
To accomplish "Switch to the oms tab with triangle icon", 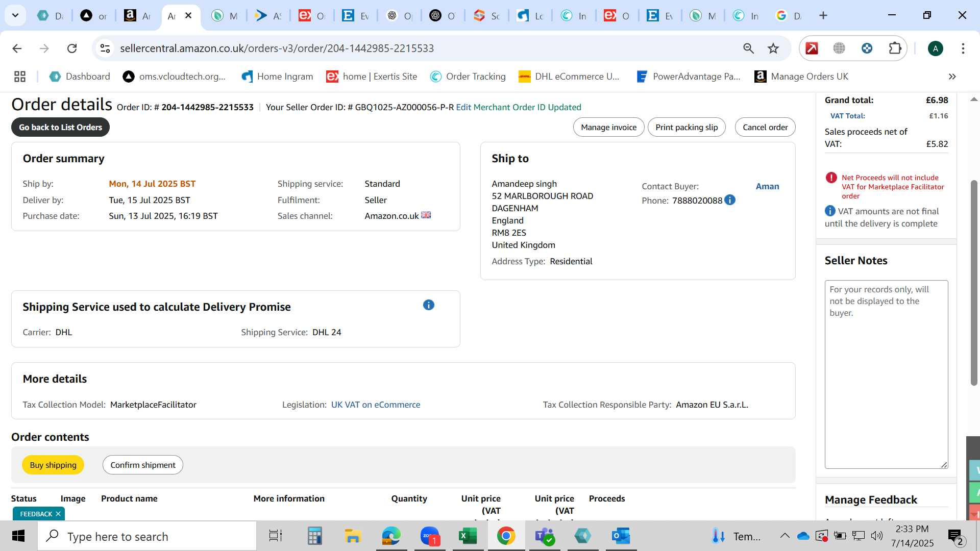I will [x=93, y=15].
